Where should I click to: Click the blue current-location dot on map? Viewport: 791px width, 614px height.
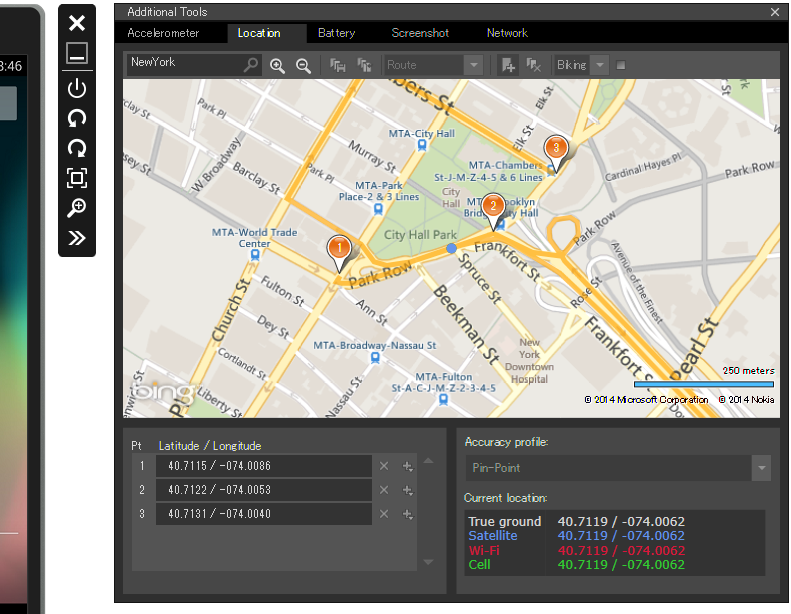click(x=451, y=248)
